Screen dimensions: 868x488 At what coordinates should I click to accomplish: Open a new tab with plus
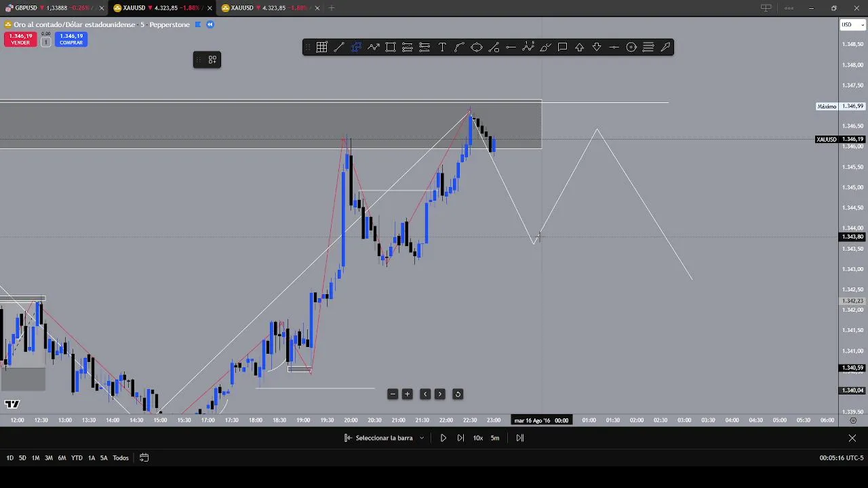coord(332,8)
